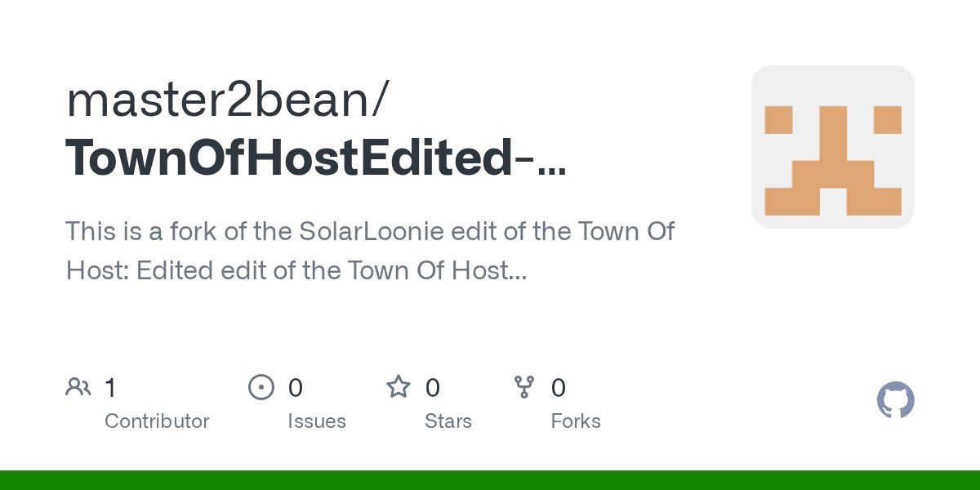Image resolution: width=980 pixels, height=490 pixels.
Task: Click the Stars star icon
Action: [399, 387]
